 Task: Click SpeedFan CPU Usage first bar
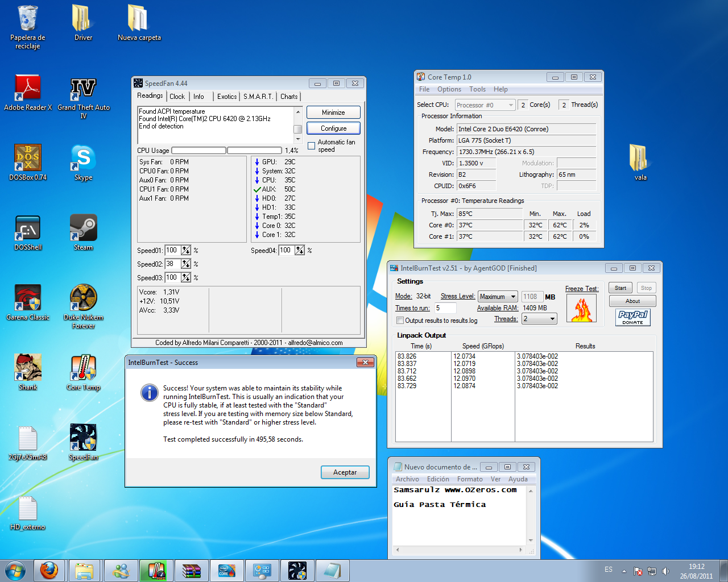(198, 151)
